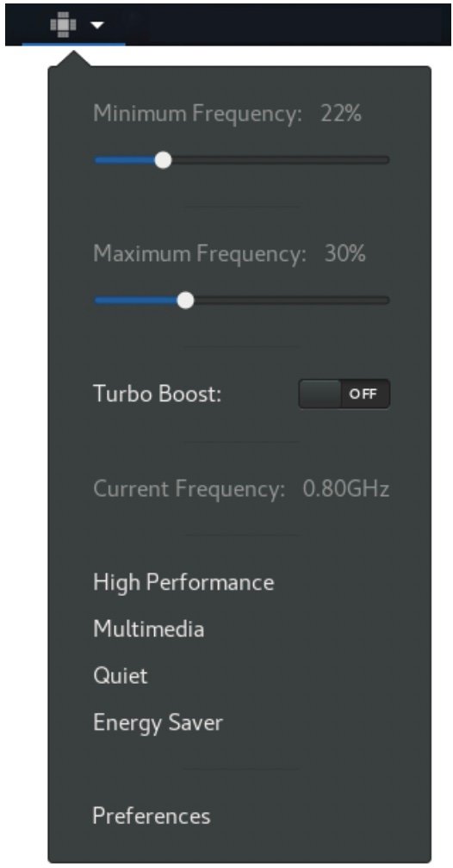Image resolution: width=453 pixels, height=868 pixels.
Task: Click the 30% maximum frequency value
Action: (344, 254)
